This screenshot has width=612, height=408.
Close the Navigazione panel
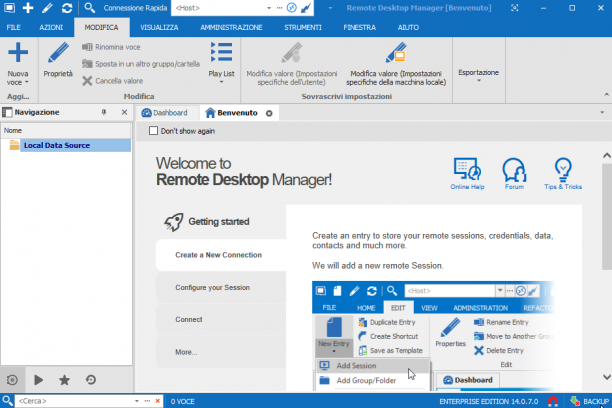tap(124, 112)
